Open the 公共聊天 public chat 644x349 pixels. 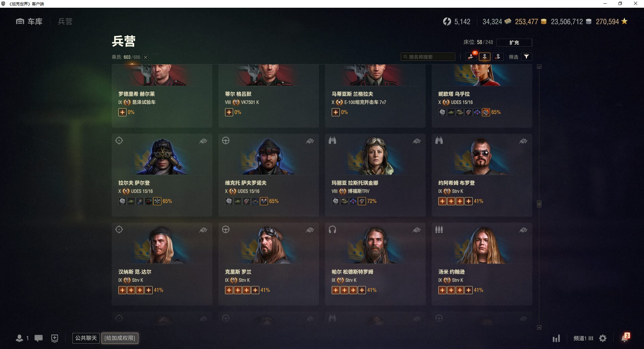pyautogui.click(x=86, y=338)
